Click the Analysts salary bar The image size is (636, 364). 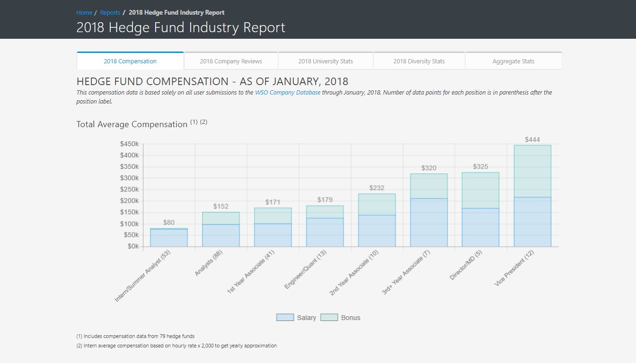[221, 235]
